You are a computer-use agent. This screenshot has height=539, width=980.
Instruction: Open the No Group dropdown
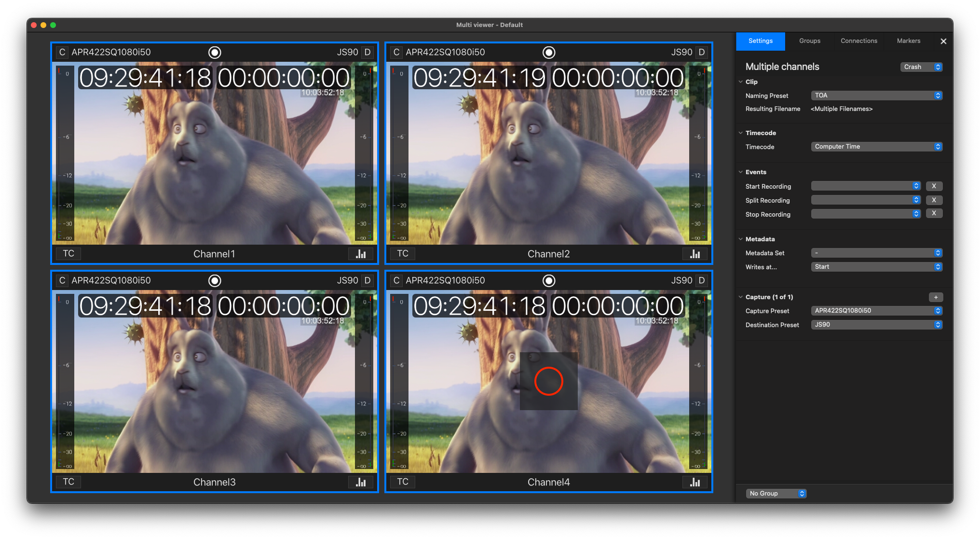point(776,494)
